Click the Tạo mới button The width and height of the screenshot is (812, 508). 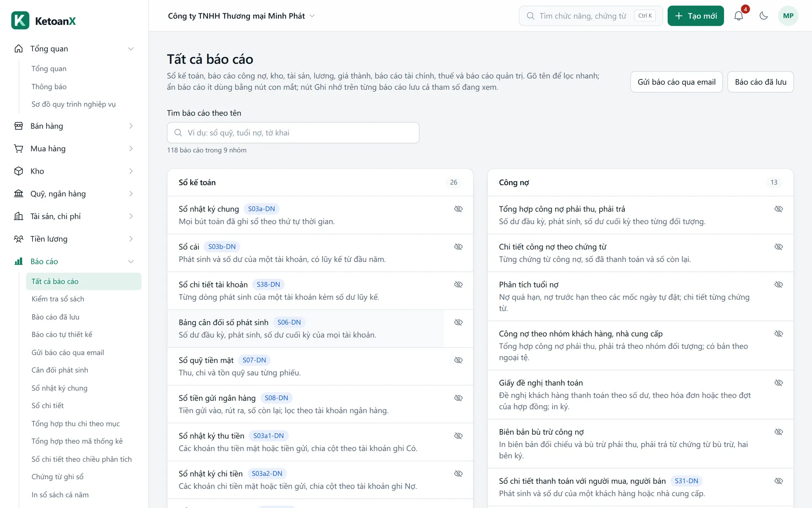click(x=696, y=16)
